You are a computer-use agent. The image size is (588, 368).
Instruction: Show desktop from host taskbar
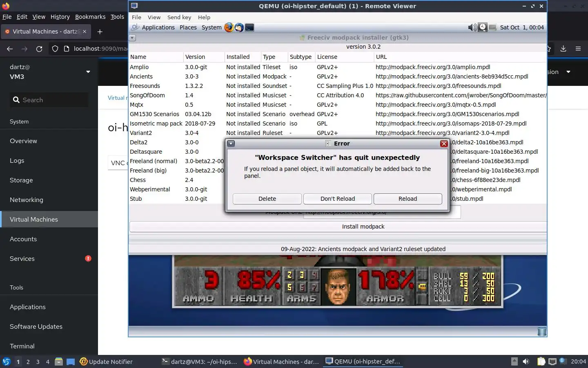click(71, 361)
